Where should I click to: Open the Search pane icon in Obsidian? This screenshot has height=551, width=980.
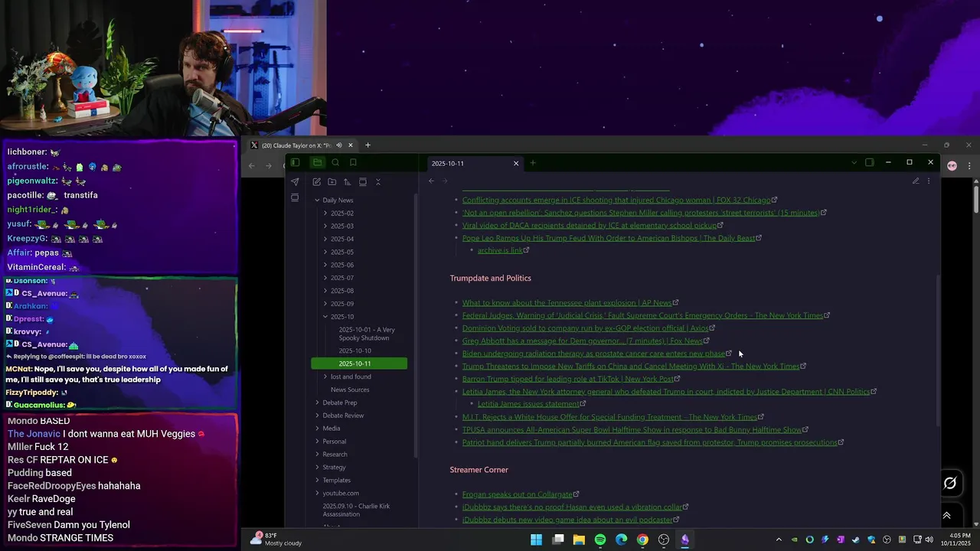[335, 162]
